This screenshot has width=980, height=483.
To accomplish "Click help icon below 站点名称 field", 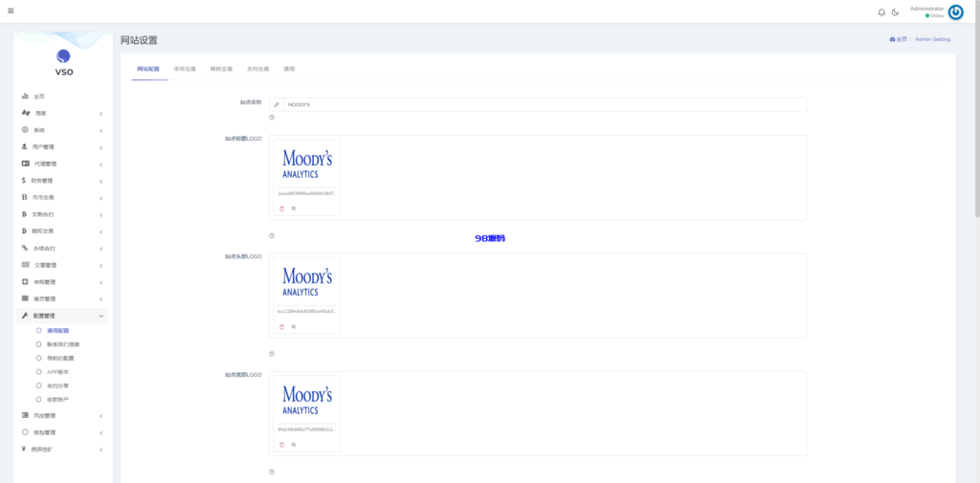I will (272, 118).
